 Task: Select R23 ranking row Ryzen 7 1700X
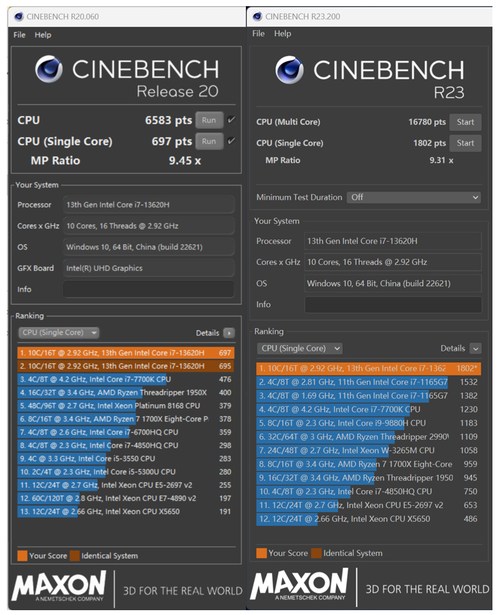[x=369, y=464]
